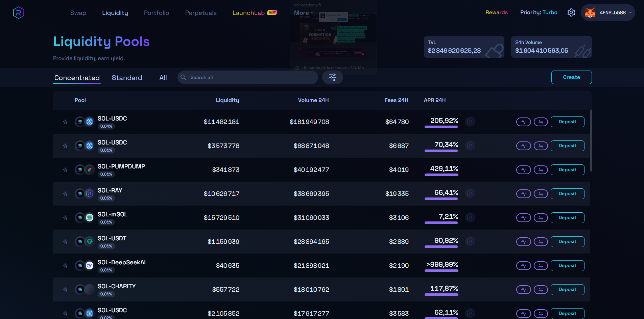This screenshot has height=319, width=644.
Task: Switch to the Standard pools tab
Action: tap(127, 78)
